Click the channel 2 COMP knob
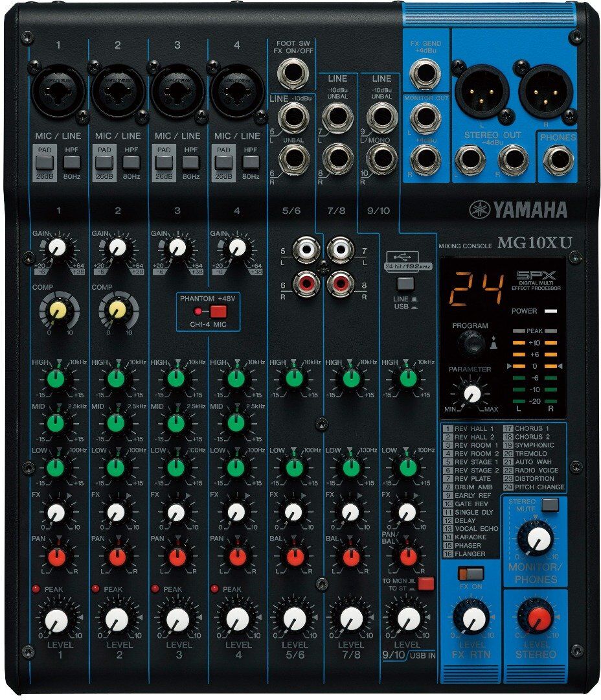The height and width of the screenshot is (700, 601). click(117, 309)
